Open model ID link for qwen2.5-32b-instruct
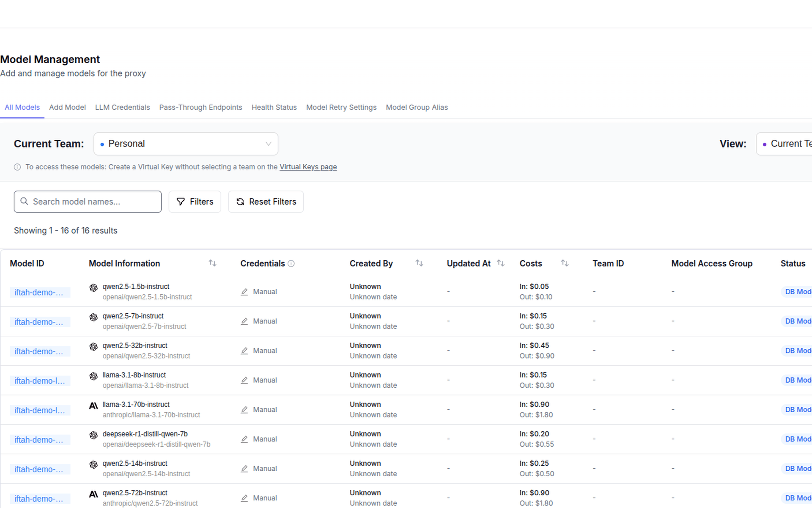812x508 pixels. pyautogui.click(x=40, y=351)
